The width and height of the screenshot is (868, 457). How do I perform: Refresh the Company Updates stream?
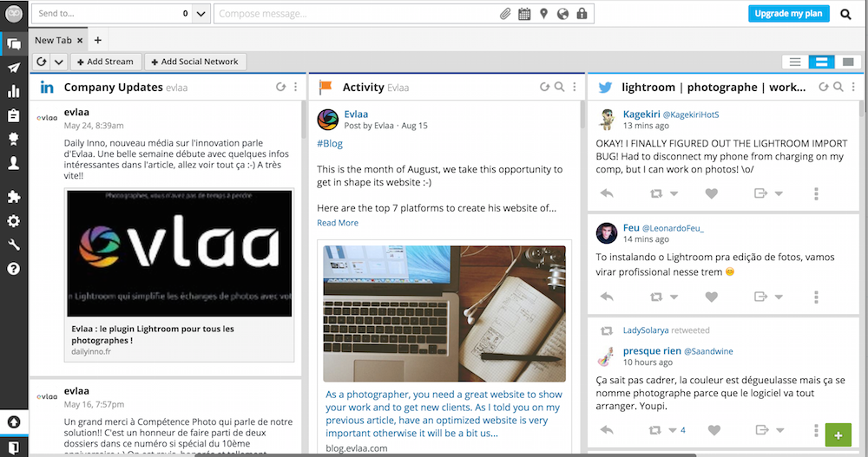point(280,87)
